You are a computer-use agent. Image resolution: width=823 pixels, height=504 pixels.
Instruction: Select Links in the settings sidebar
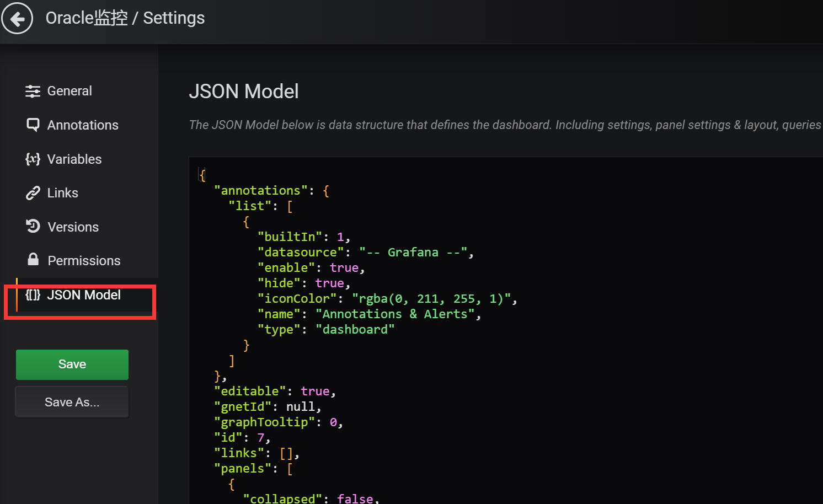coord(63,193)
